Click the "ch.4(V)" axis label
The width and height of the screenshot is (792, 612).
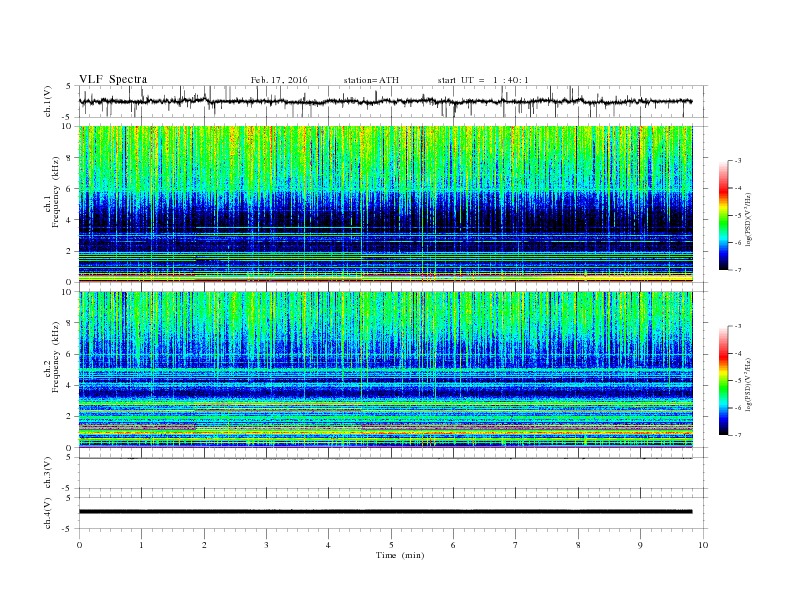click(48, 513)
